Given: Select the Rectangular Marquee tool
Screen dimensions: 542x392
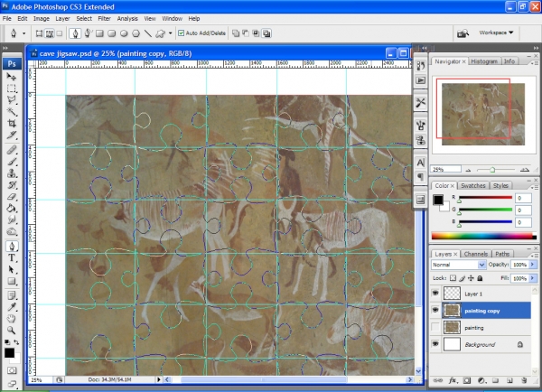Looking at the screenshot, I should point(12,89).
